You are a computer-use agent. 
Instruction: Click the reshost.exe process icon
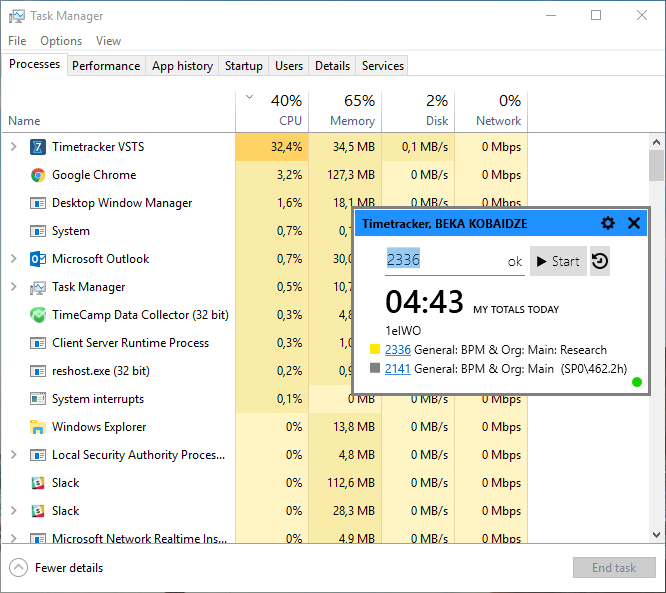pos(38,371)
